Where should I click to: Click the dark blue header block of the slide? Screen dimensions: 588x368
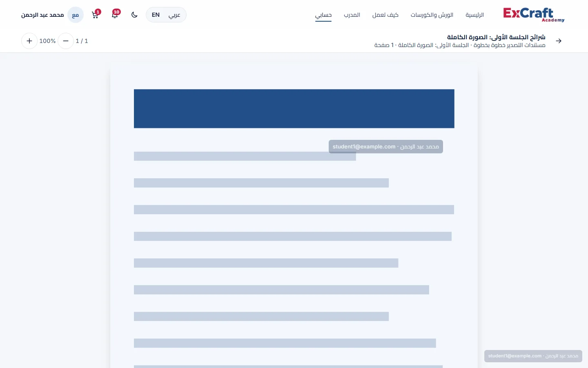pyautogui.click(x=294, y=109)
